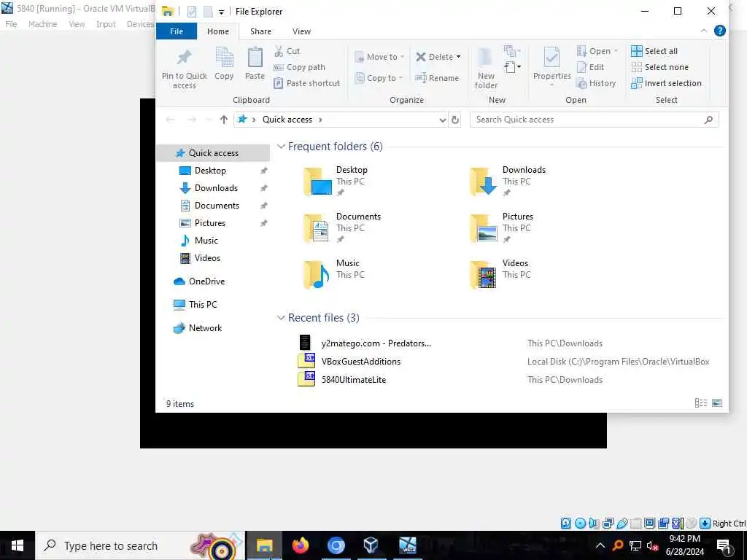
Task: Click File Explorer taskbar icon
Action: point(265,545)
